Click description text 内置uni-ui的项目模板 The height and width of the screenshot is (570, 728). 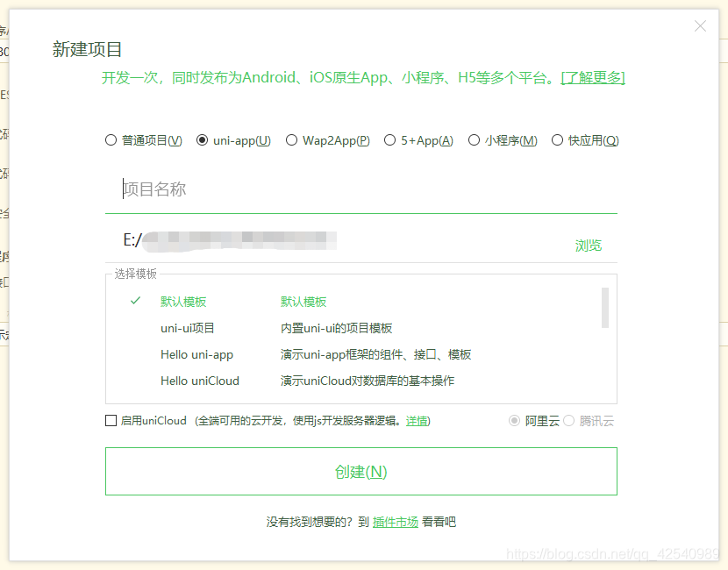pyautogui.click(x=336, y=328)
